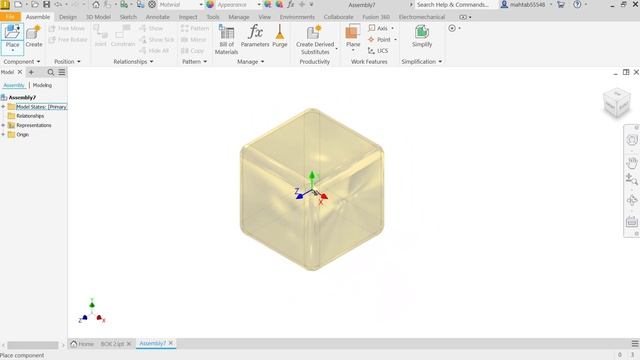Close the Assembly7 document tab
The height and width of the screenshot is (360, 640).
(x=171, y=343)
